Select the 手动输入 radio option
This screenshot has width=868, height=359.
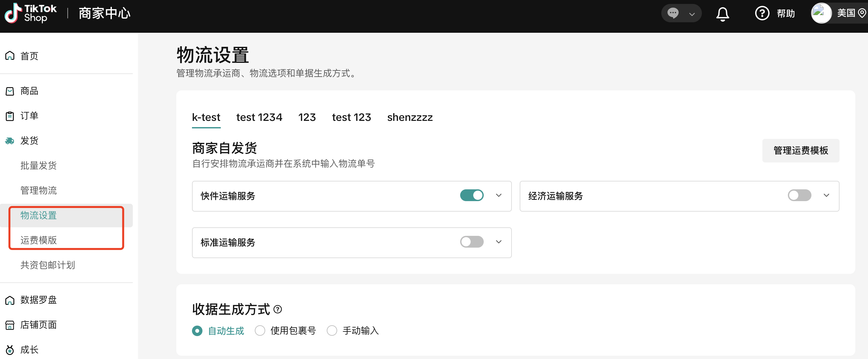pyautogui.click(x=332, y=331)
